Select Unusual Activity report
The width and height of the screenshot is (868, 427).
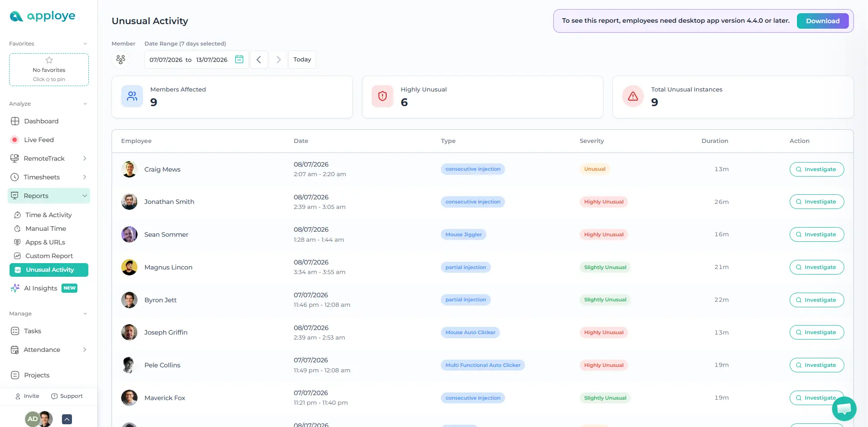[49, 270]
